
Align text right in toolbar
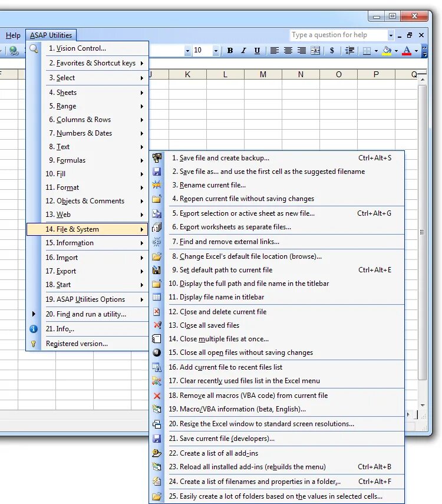[x=302, y=51]
